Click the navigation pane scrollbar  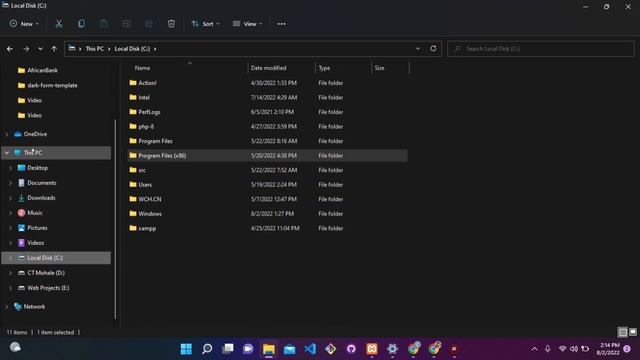pyautogui.click(x=115, y=219)
